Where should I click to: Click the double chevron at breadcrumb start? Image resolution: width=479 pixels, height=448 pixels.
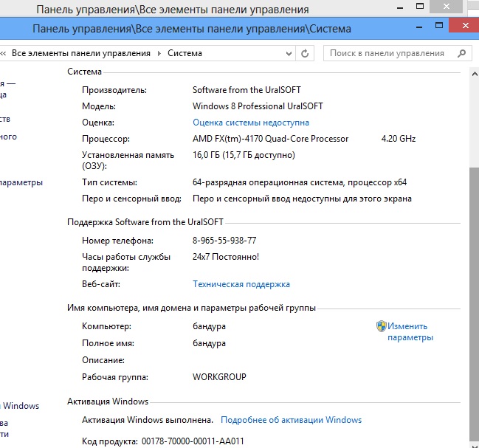point(4,53)
